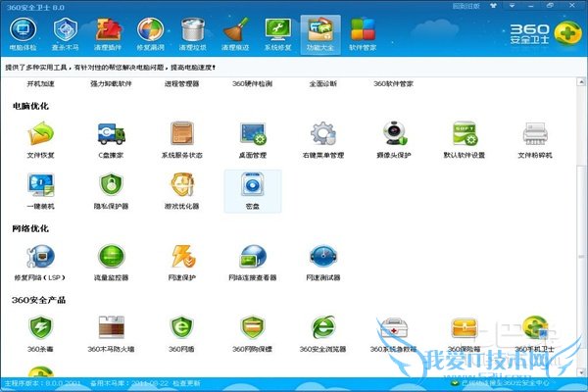The height and width of the screenshot is (392, 588).
Task: Click the scrollbar down arrow
Action: point(581,372)
